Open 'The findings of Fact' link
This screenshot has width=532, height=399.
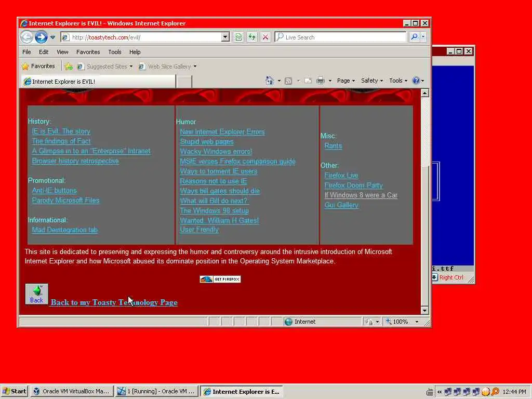point(61,141)
